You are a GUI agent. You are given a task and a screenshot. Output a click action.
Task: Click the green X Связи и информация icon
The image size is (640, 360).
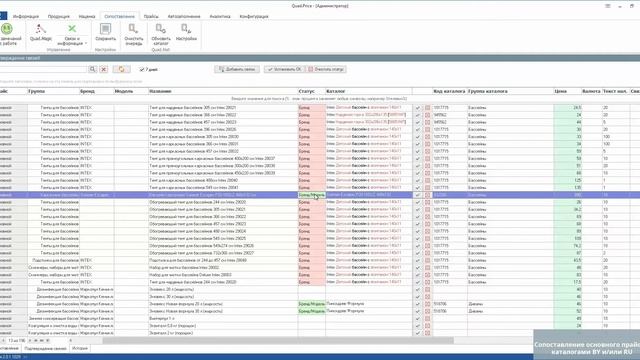pyautogui.click(x=72, y=29)
